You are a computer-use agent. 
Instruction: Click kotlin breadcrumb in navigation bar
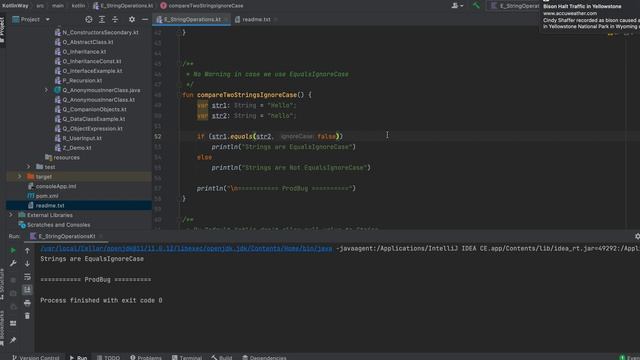pyautogui.click(x=78, y=6)
